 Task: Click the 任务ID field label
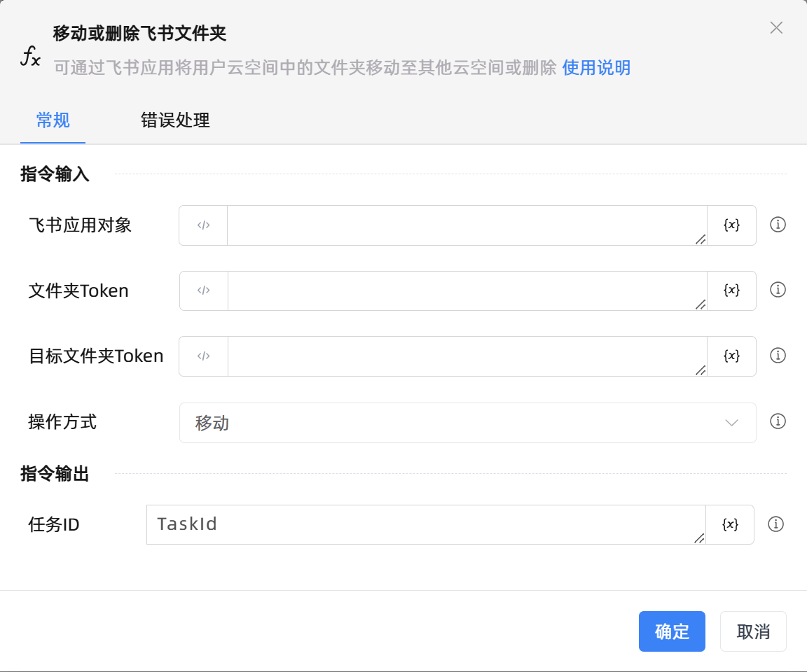[x=54, y=524]
